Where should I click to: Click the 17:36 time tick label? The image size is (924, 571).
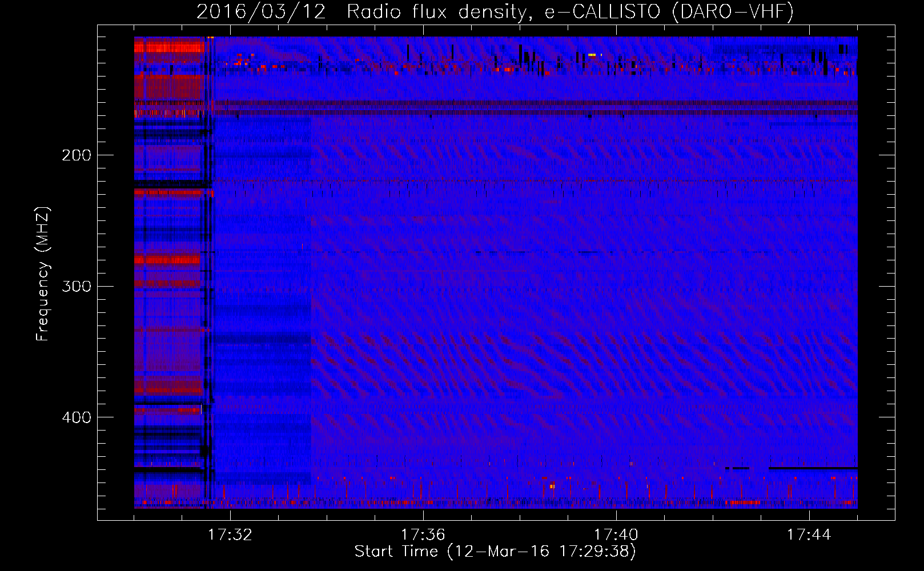tap(423, 535)
